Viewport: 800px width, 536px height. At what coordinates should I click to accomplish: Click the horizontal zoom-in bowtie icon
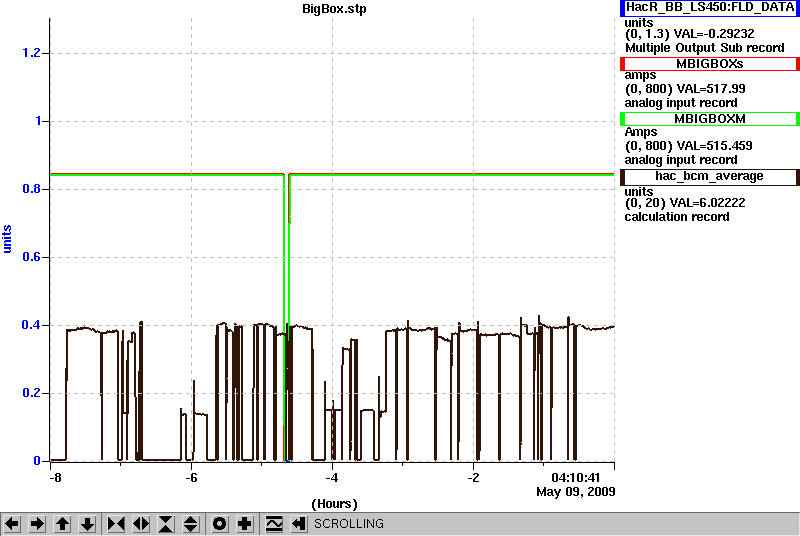point(116,524)
